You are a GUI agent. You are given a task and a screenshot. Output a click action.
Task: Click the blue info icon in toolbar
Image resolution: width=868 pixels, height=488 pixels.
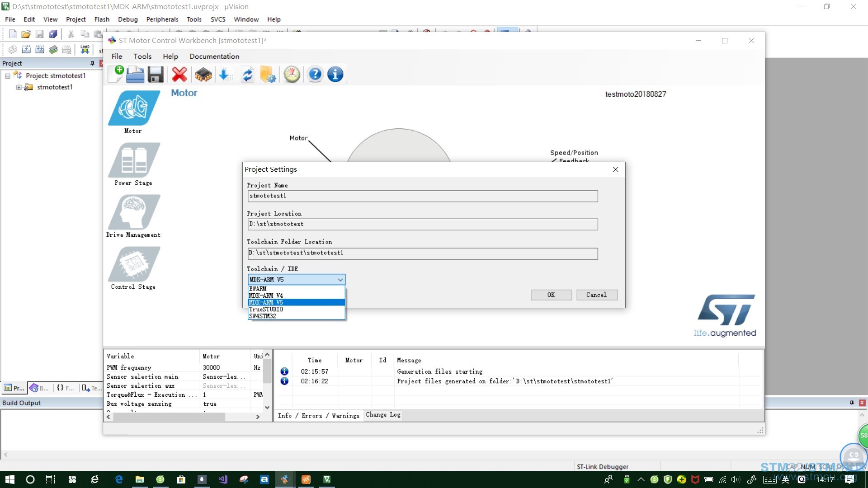335,74
